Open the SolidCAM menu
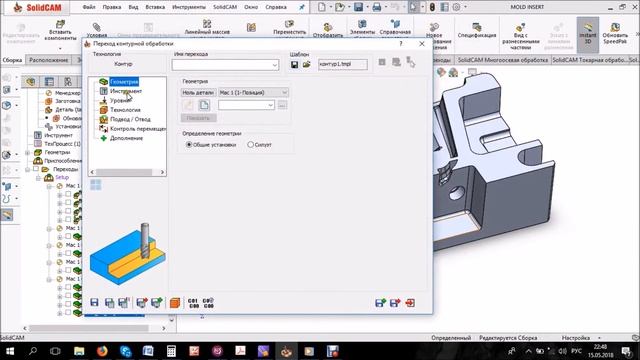Screen dimensions: 640x360 tap(225, 7)
